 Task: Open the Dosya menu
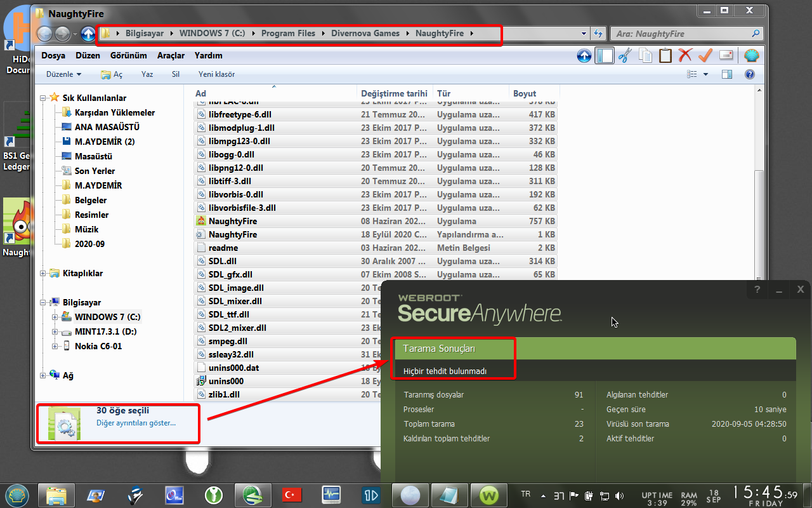pos(53,56)
